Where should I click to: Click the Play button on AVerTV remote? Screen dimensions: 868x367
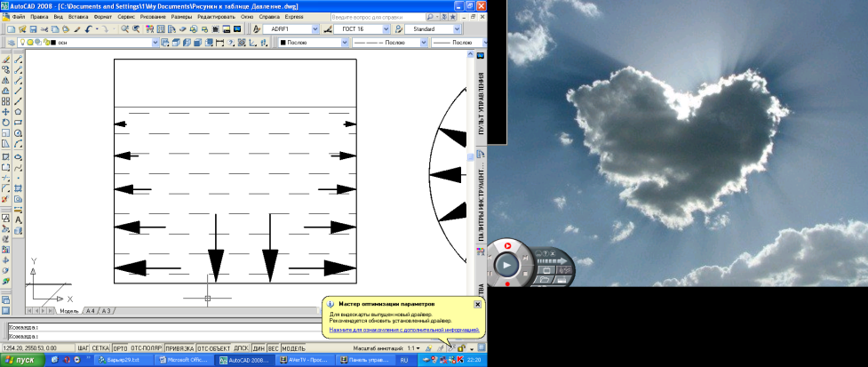pos(506,264)
